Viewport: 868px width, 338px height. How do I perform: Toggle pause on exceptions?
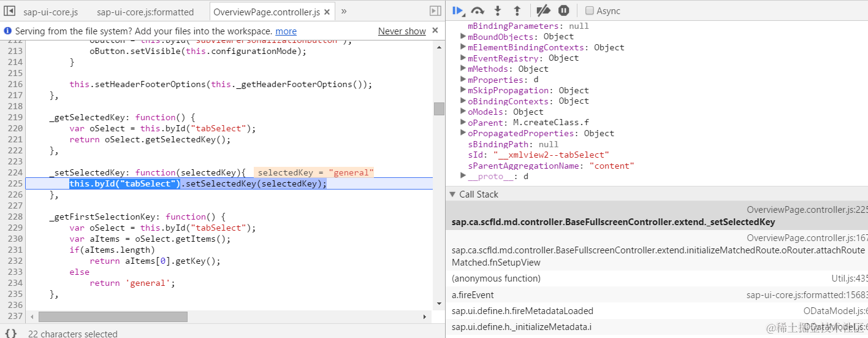(564, 10)
